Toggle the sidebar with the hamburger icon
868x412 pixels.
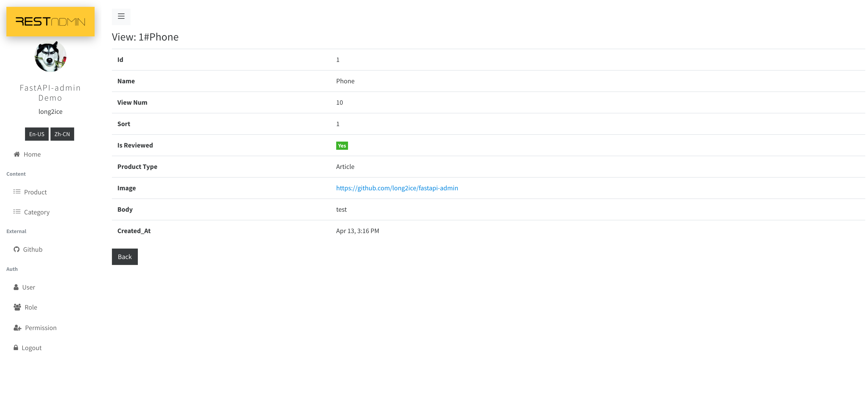point(121,16)
